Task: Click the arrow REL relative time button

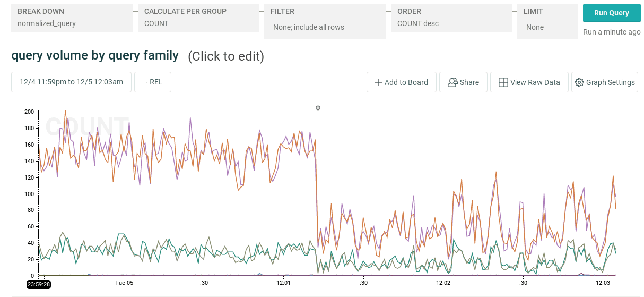Action: pos(152,82)
